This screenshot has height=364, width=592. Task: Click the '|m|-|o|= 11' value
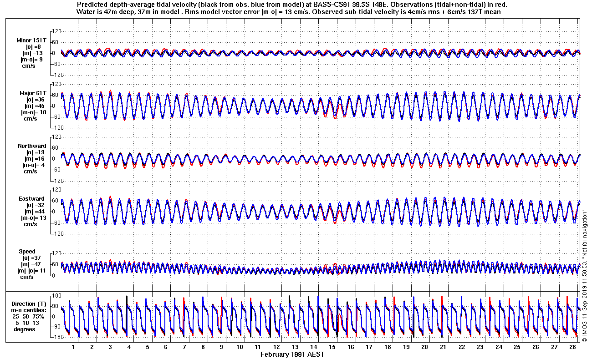click(x=31, y=271)
